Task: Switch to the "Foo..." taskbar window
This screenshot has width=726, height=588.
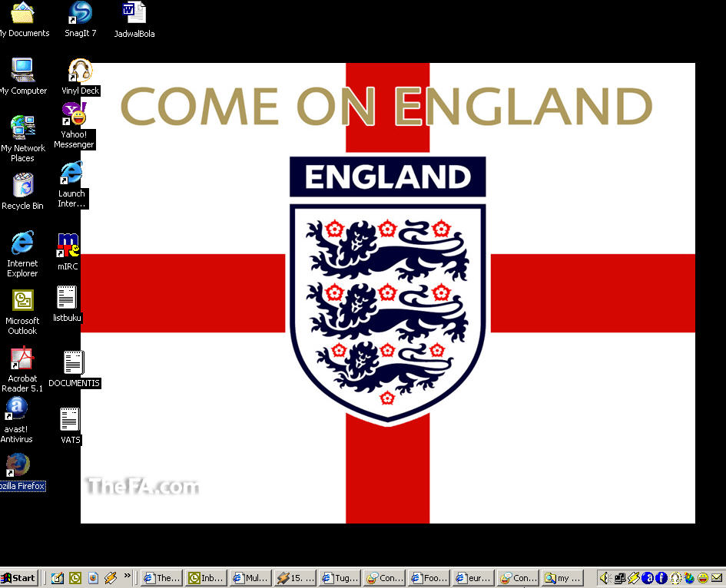Action: (429, 578)
